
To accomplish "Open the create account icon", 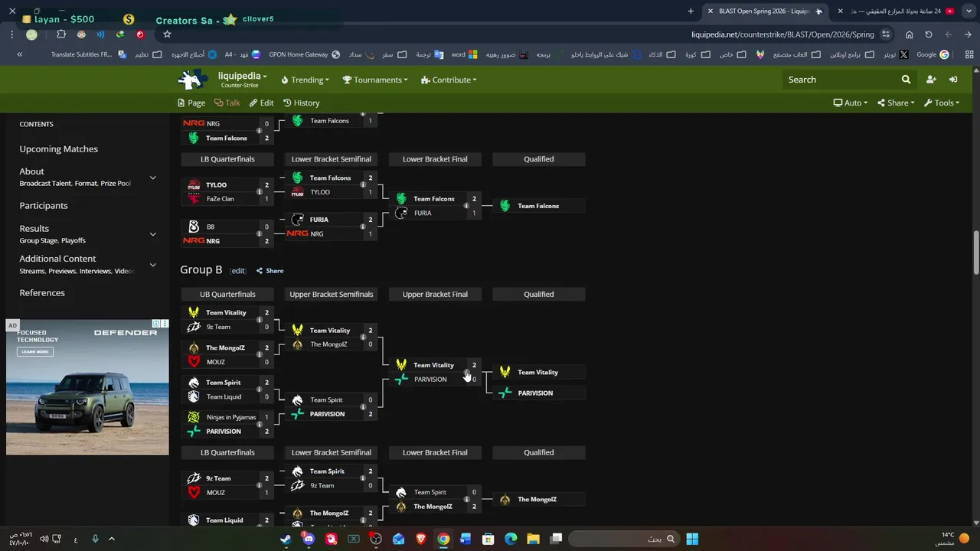I will coord(931,80).
